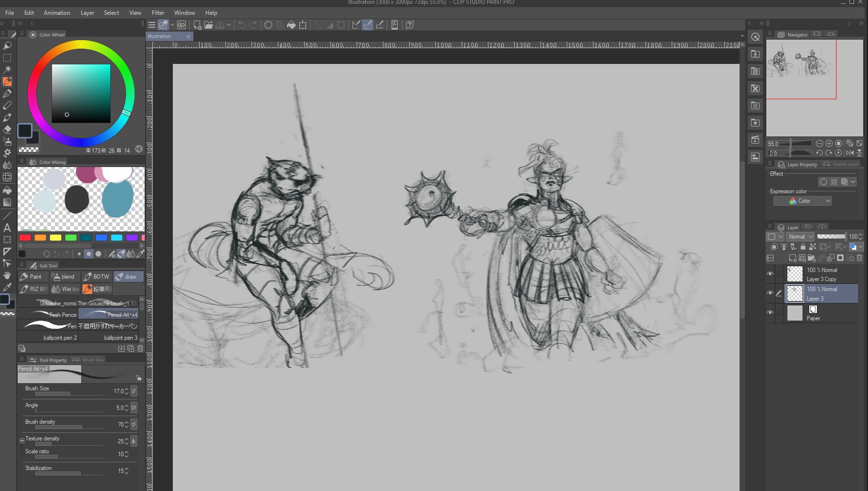Select the rectangle Selection area tool
The width and height of the screenshot is (868, 491).
tap(7, 58)
